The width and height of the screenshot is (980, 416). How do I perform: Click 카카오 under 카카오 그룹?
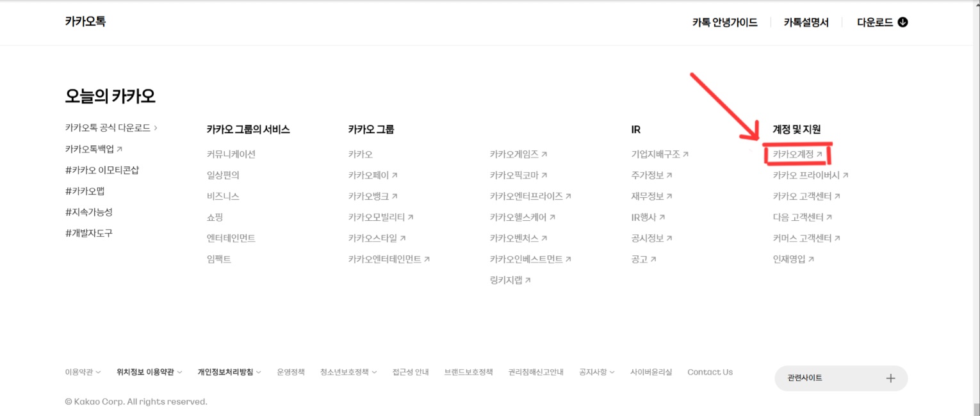(360, 154)
